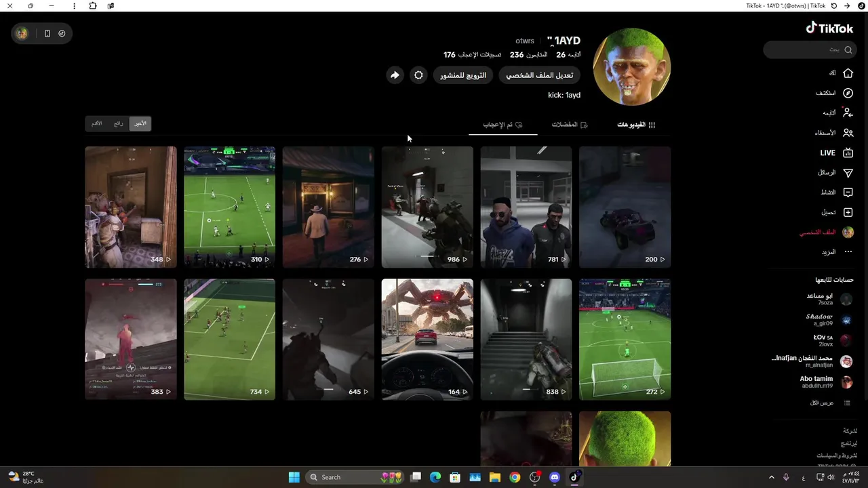Viewport: 868px width, 488px height.
Task: Open followed account Abo tamim
Action: coord(826,382)
